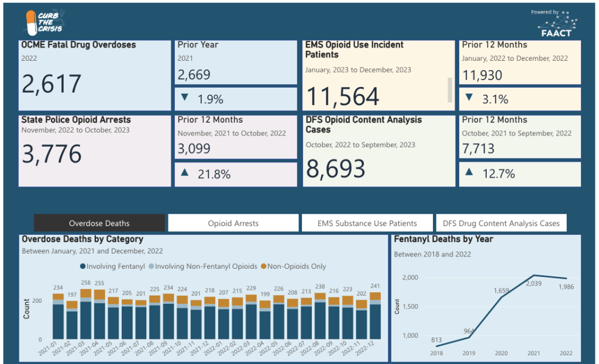Toggle Involving Fentanyl legend marker

point(82,266)
